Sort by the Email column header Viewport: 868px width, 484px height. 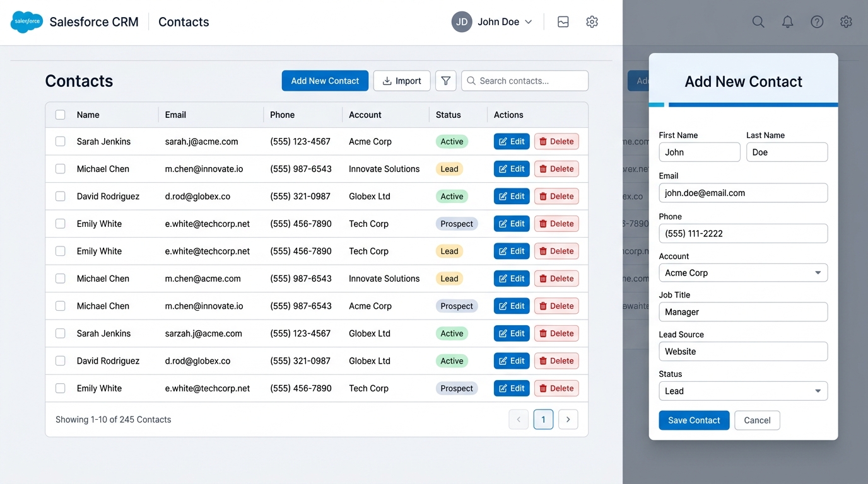point(175,115)
